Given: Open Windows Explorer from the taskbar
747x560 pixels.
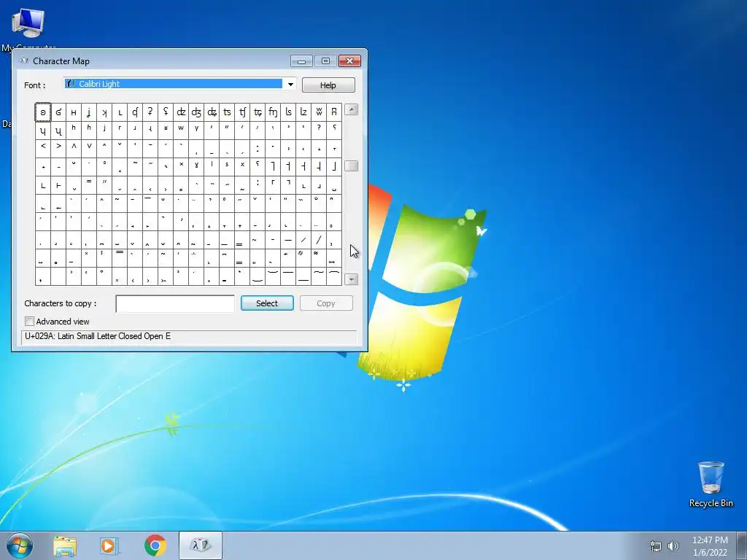Looking at the screenshot, I should [65, 546].
